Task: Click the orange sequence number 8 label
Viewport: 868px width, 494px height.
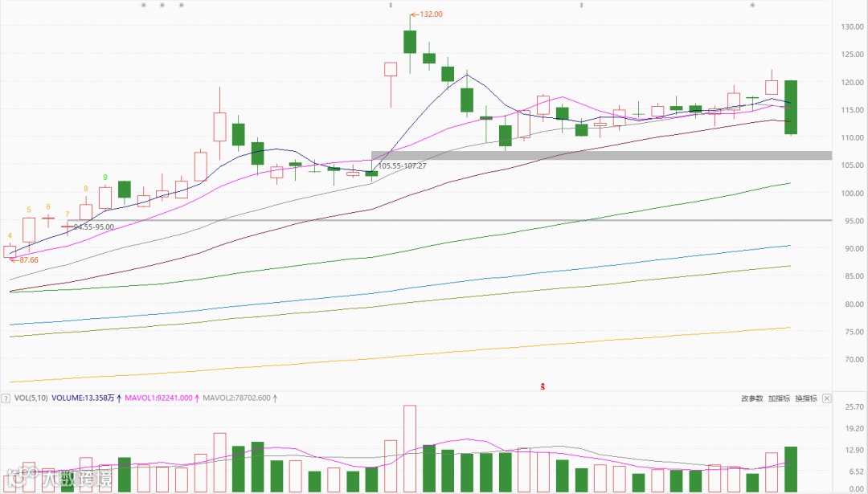Action: pyautogui.click(x=86, y=189)
